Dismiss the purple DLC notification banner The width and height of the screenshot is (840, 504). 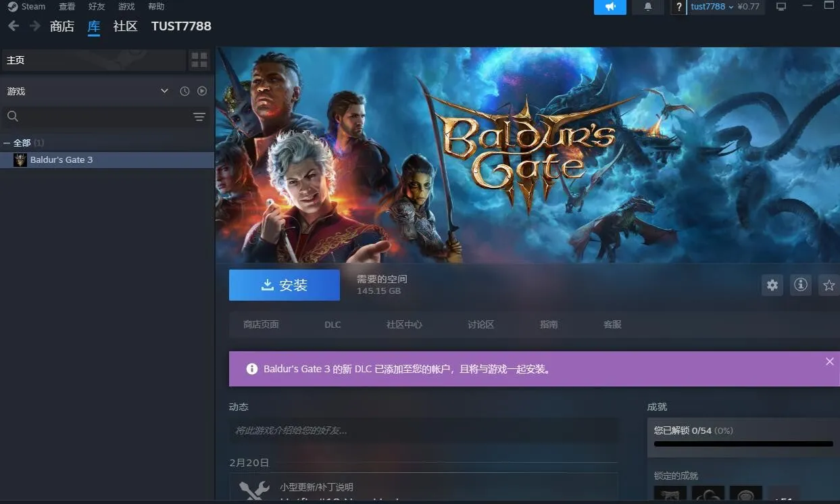click(x=830, y=361)
